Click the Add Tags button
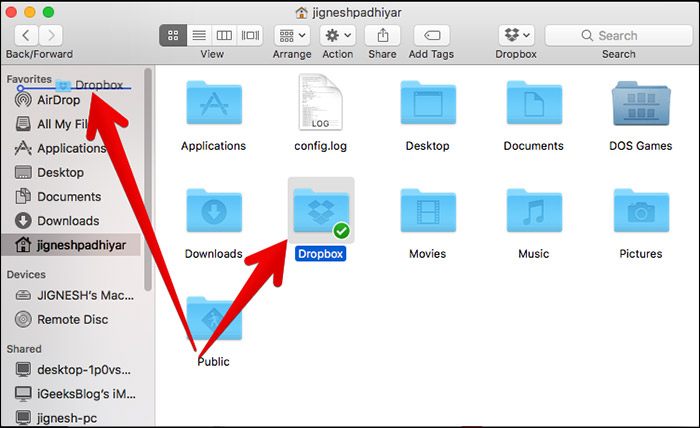 point(431,35)
